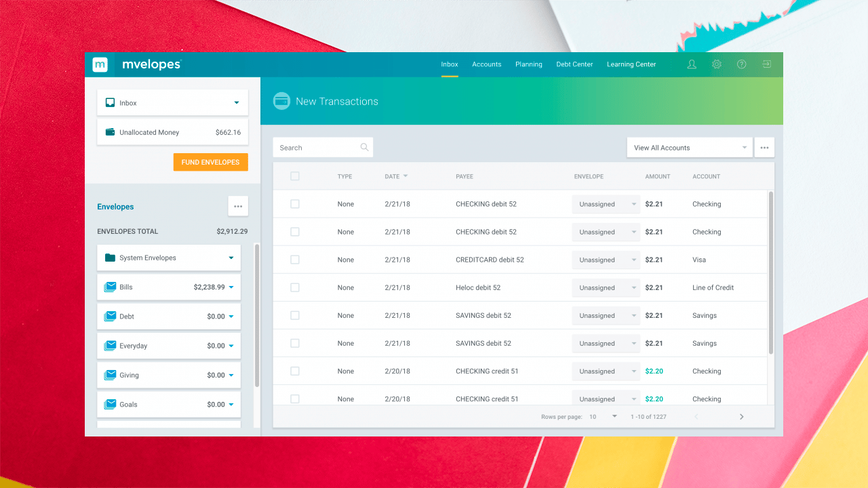The width and height of the screenshot is (868, 488).
Task: Click the Bills $2,238.99 amount
Action: click(210, 287)
